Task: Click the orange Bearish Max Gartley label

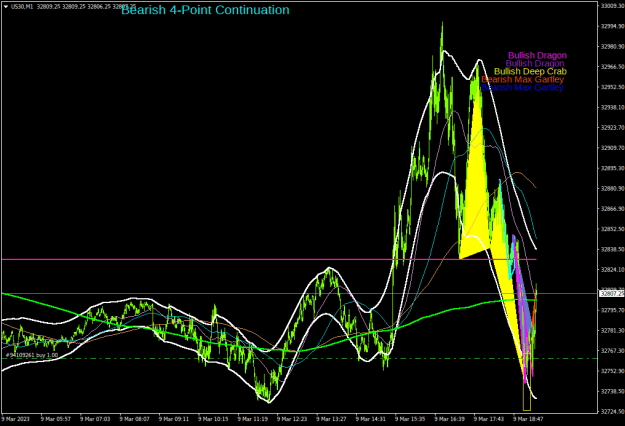Action: tap(523, 79)
